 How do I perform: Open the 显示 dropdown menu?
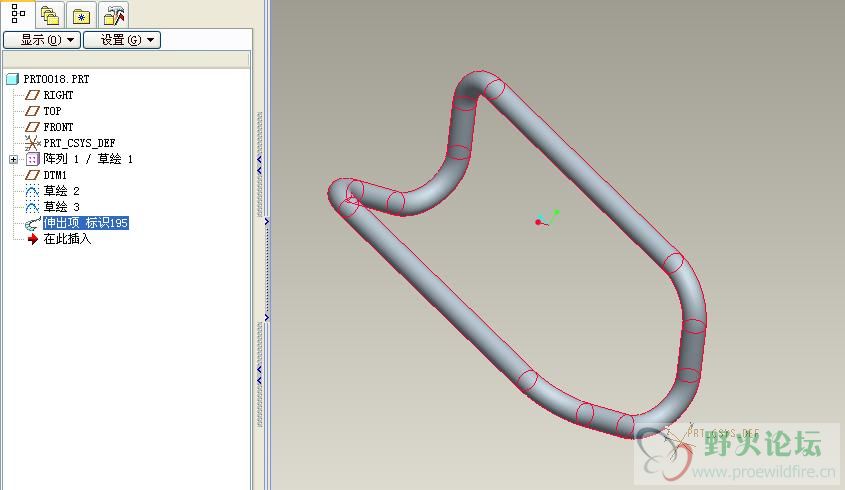click(x=42, y=40)
